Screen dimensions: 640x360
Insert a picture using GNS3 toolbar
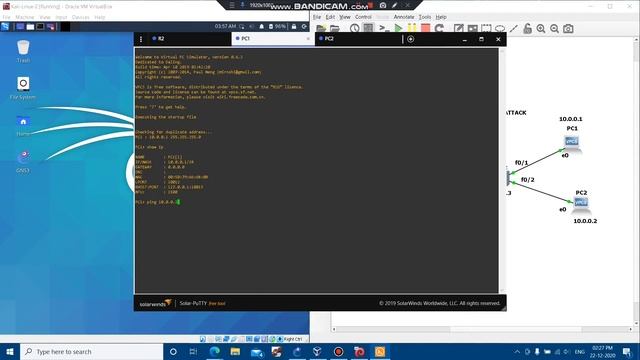tap(472, 29)
